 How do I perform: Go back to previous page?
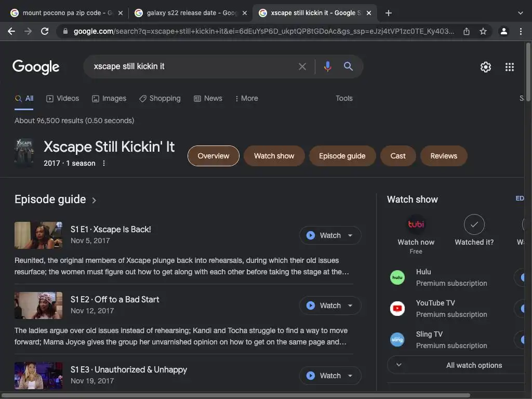tap(11, 31)
